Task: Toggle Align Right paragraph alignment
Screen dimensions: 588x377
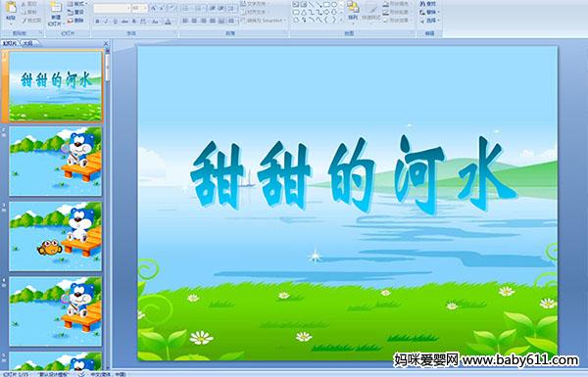Action: tap(203, 21)
